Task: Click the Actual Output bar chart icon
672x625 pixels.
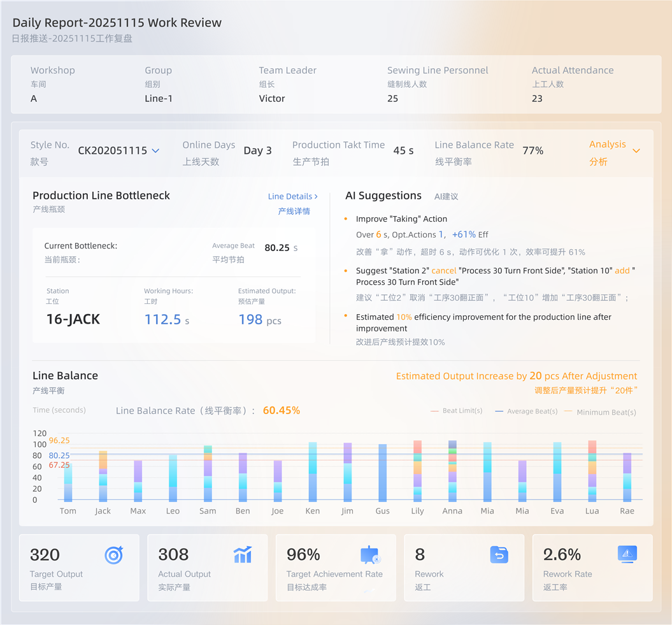Action: point(243,555)
